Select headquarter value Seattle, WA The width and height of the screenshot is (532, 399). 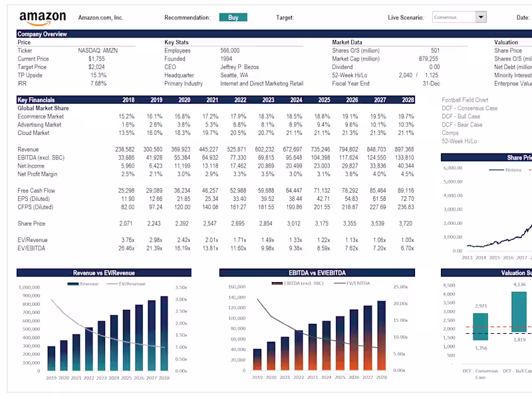tap(234, 75)
